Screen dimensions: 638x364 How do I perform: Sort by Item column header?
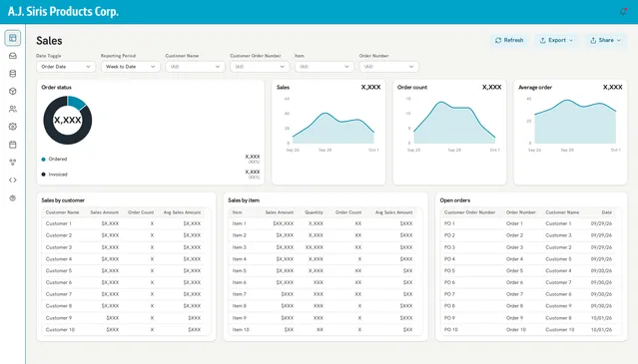(238, 212)
